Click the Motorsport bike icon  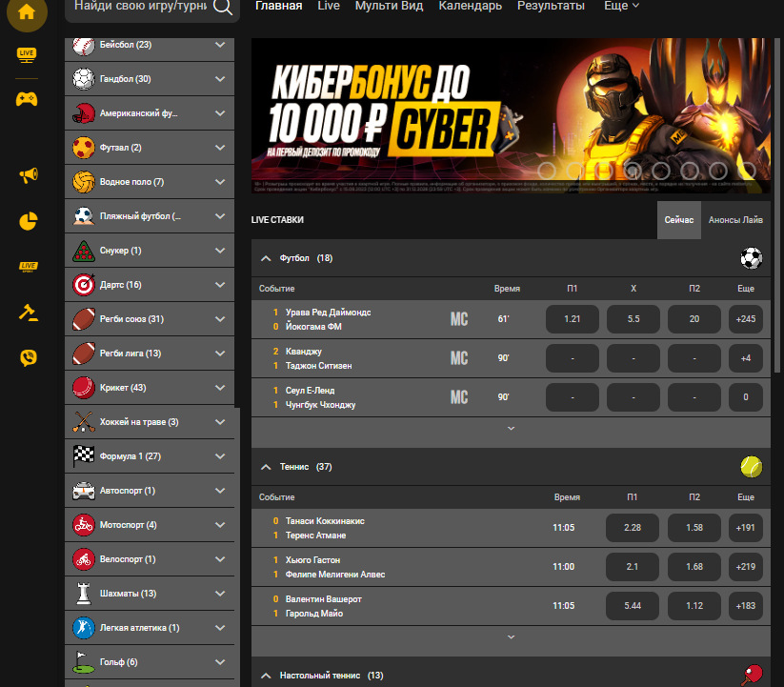(x=84, y=525)
